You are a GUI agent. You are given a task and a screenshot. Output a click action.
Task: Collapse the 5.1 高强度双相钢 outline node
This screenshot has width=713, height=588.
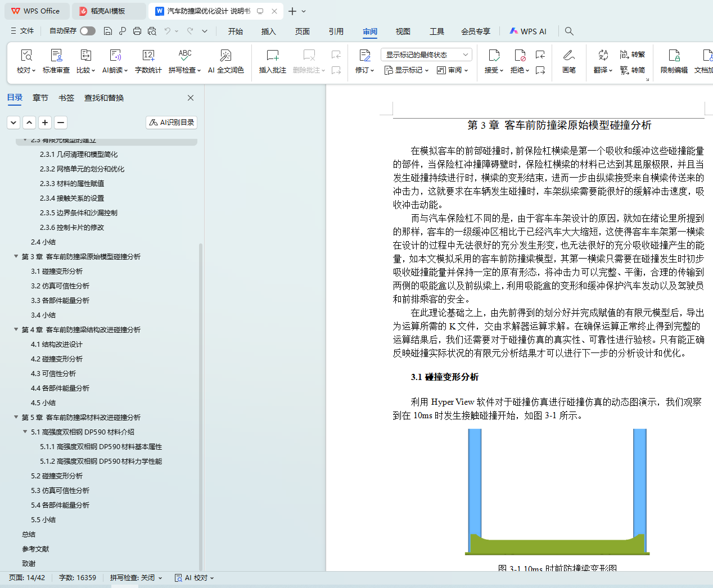pyautogui.click(x=25, y=432)
